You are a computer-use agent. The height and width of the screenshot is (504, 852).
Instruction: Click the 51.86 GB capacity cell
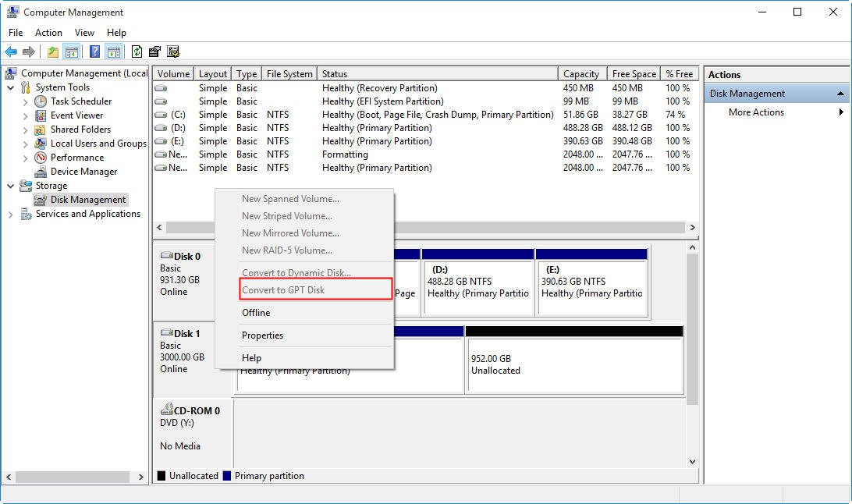580,115
